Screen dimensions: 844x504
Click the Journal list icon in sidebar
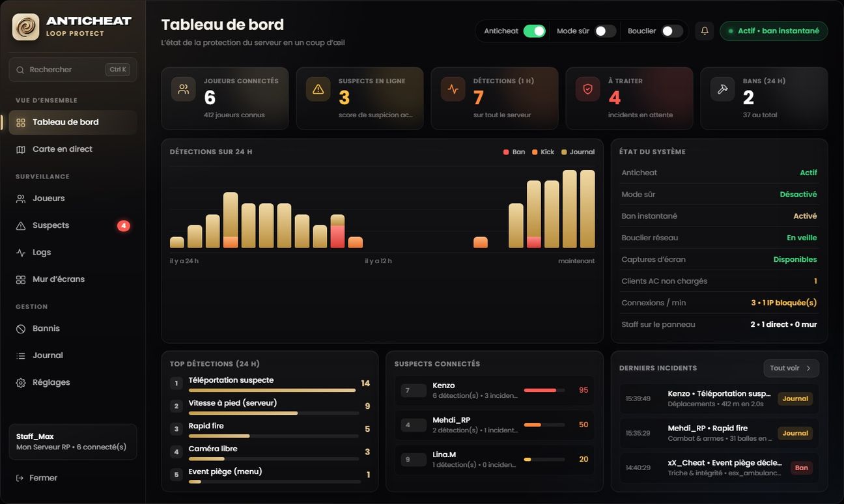pos(21,356)
